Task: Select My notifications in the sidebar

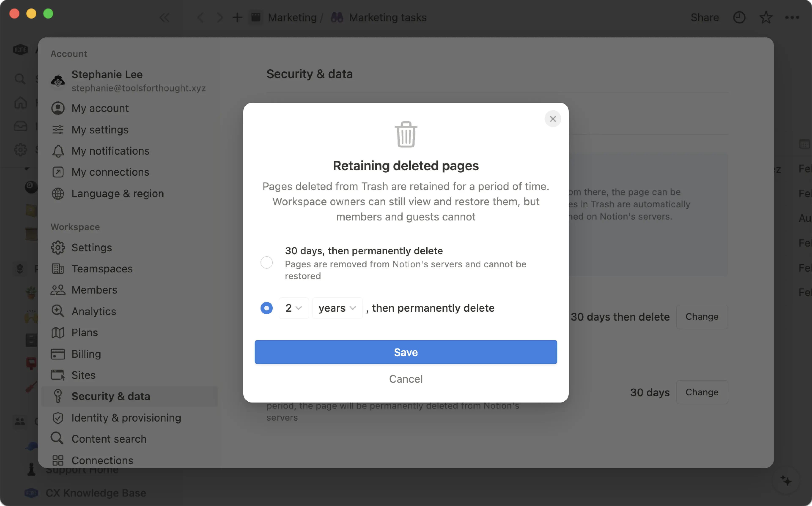Action: click(110, 151)
